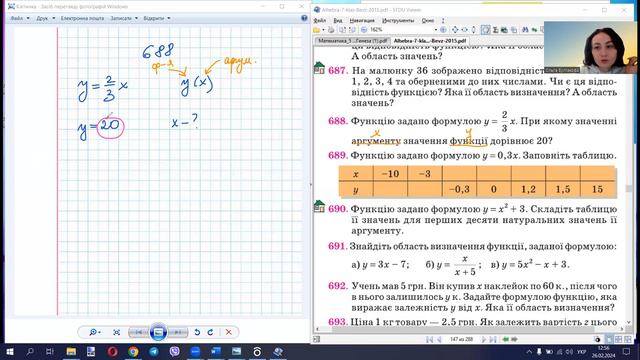Open the zoom magnifier in Photo Viewer
Image resolution: width=640 pixels, height=360 pixels.
click(x=94, y=332)
